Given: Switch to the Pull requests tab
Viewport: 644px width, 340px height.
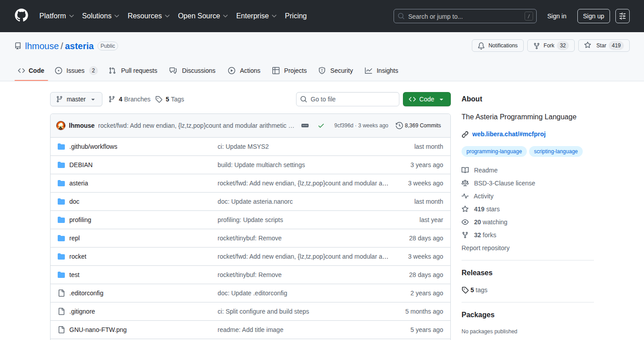Looking at the screenshot, I should [x=133, y=71].
